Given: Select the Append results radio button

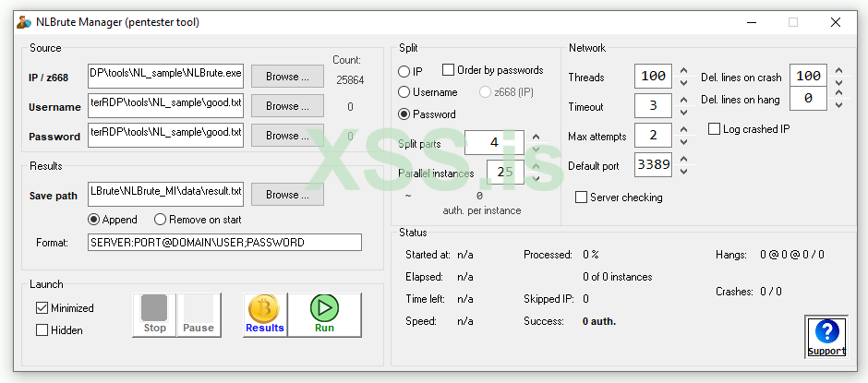Looking at the screenshot, I should pyautogui.click(x=93, y=220).
